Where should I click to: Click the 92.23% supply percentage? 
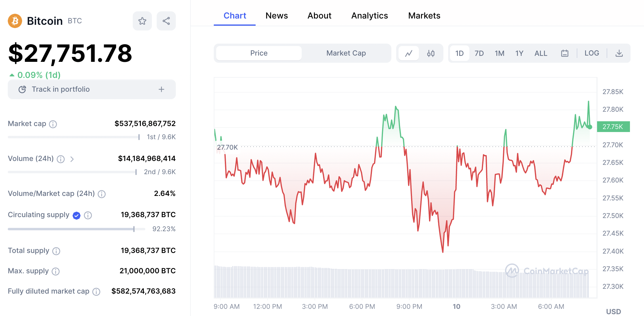coord(164,229)
